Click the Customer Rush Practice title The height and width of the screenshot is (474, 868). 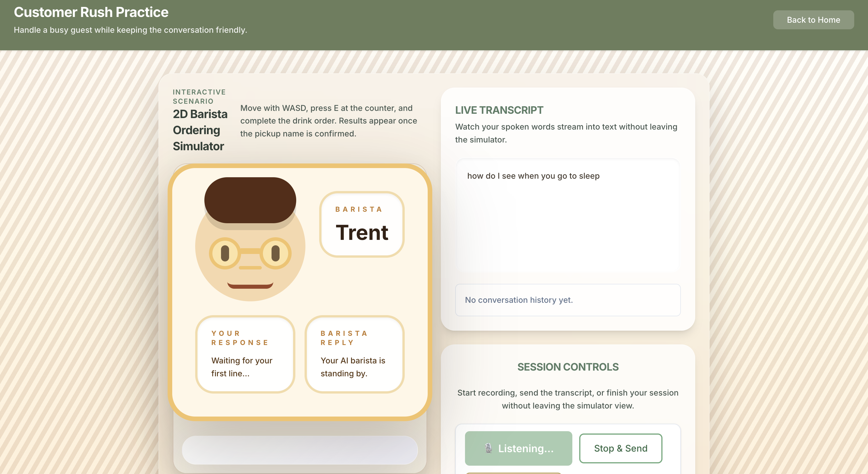coord(91,12)
